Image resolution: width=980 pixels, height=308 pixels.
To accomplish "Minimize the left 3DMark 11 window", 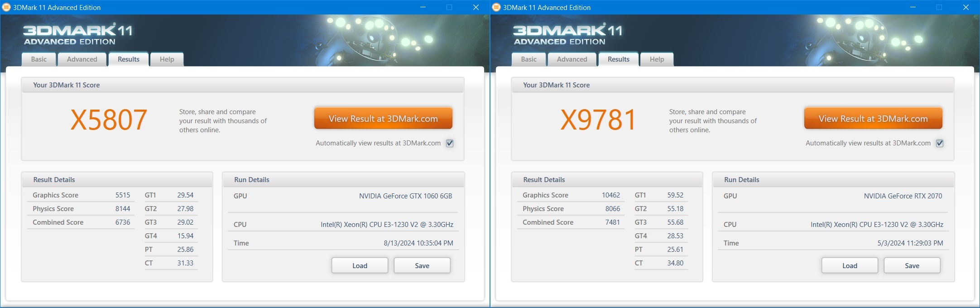I will click(x=423, y=7).
